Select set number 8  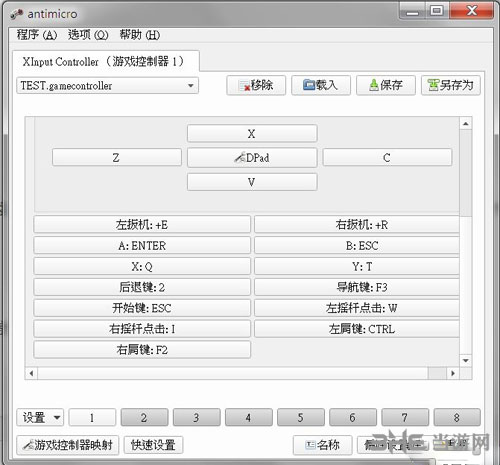[x=457, y=417]
